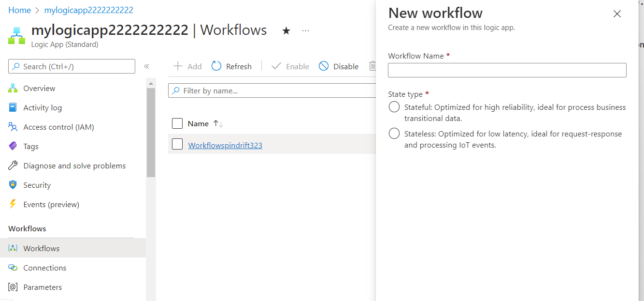The image size is (644, 301).
Task: Sort workflows using Name arrows icon
Action: (218, 124)
